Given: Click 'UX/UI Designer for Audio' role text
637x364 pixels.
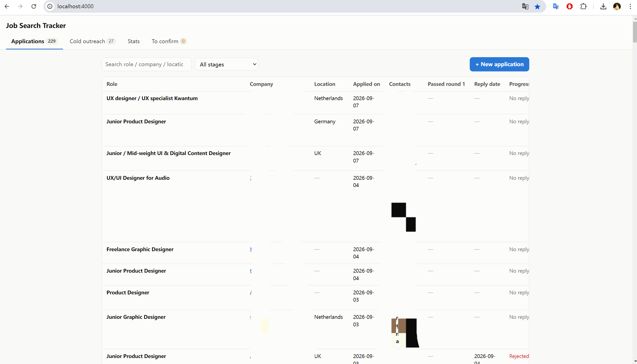Looking at the screenshot, I should (x=138, y=178).
